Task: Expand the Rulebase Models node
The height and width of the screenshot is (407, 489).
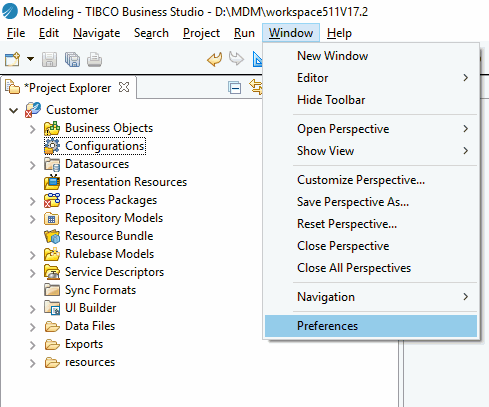Action: (x=33, y=255)
